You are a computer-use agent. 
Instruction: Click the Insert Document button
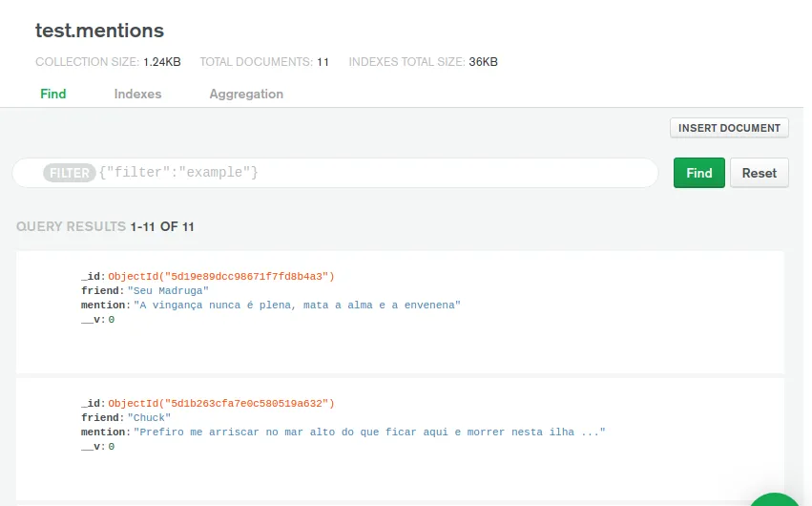(x=729, y=128)
